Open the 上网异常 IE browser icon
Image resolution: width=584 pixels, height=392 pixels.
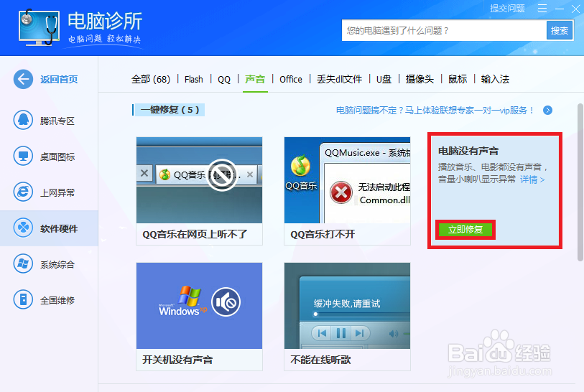pos(23,192)
